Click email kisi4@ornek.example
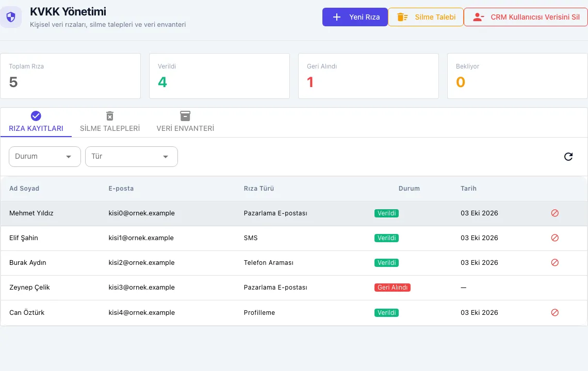The height and width of the screenshot is (371, 588). coord(142,313)
